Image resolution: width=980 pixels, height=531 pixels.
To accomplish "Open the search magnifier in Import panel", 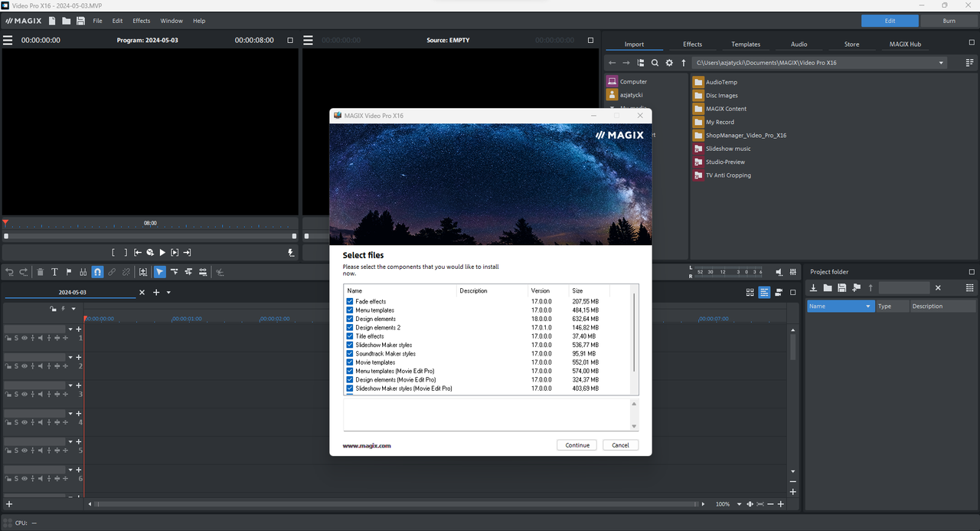I will tap(655, 63).
